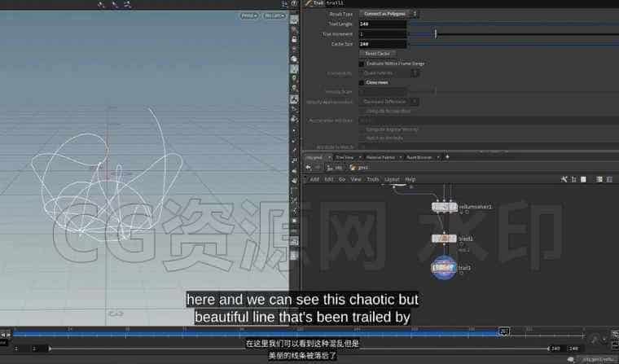619x364 pixels.
Task: Click the bottommost viewport display toolbar icon
Action: [x=294, y=256]
